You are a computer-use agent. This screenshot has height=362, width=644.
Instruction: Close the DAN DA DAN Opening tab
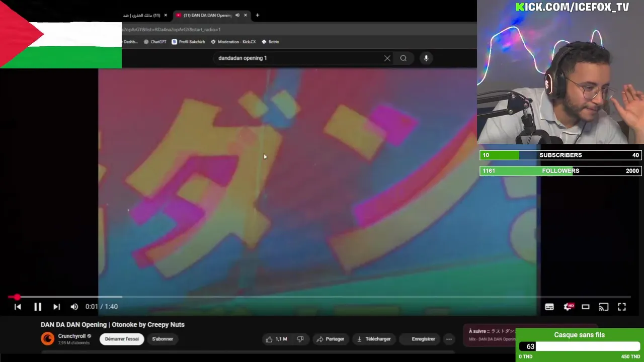246,15
